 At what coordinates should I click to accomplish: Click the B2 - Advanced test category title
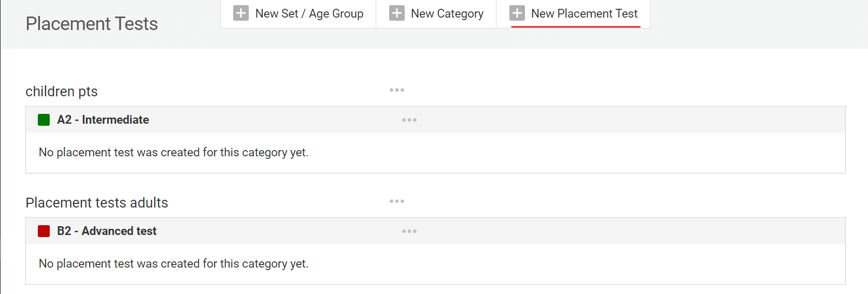(107, 231)
